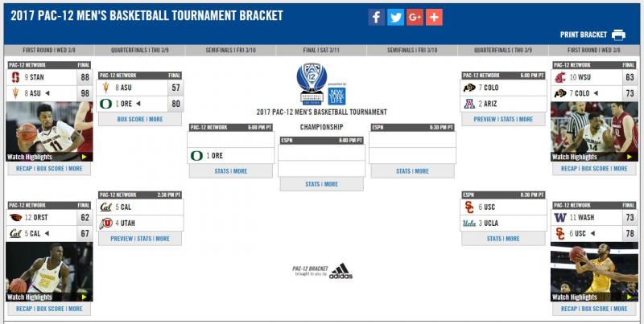The image size is (644, 324).
Task: Open Recap for Oregon State vs Cal
Action: (x=24, y=309)
